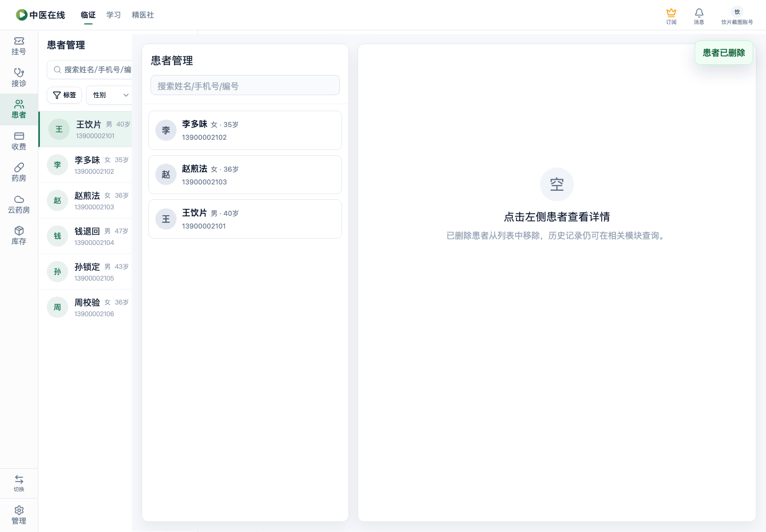Select 赵煎法 in the left patient list
Image resolution: width=766 pixels, height=532 pixels.
tap(85, 200)
